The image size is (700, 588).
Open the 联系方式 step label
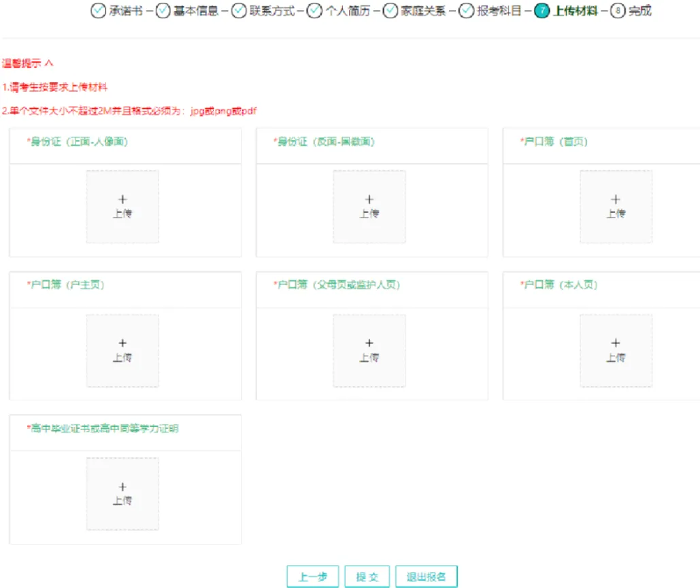tap(272, 11)
